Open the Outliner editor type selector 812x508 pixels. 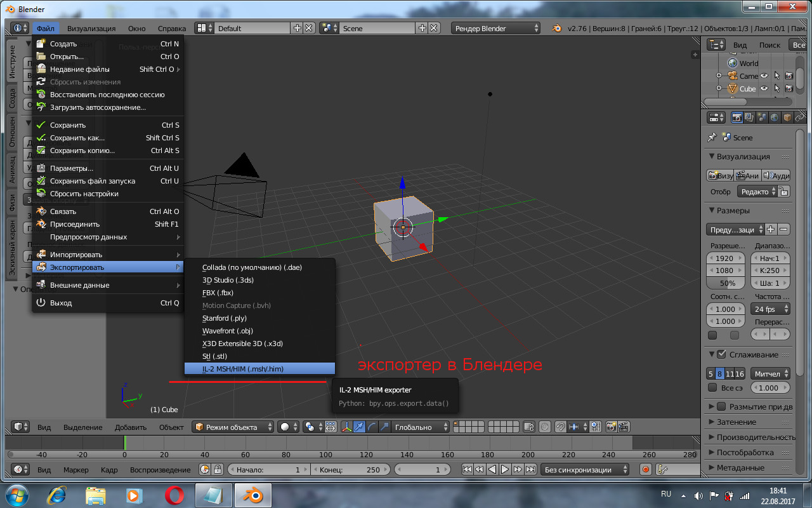click(717, 44)
